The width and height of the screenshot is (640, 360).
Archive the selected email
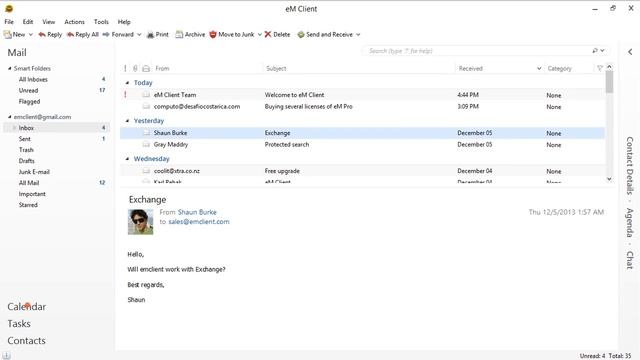[x=190, y=35]
